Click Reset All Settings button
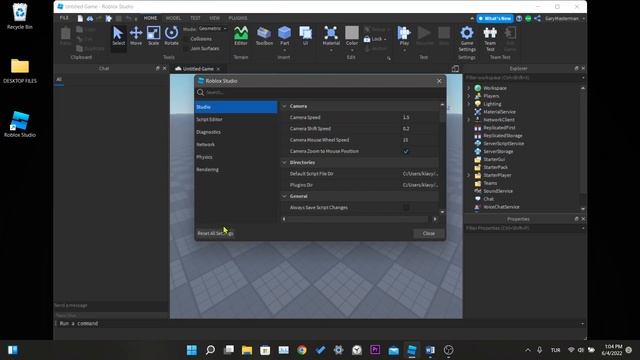640x360 pixels. pyautogui.click(x=215, y=233)
